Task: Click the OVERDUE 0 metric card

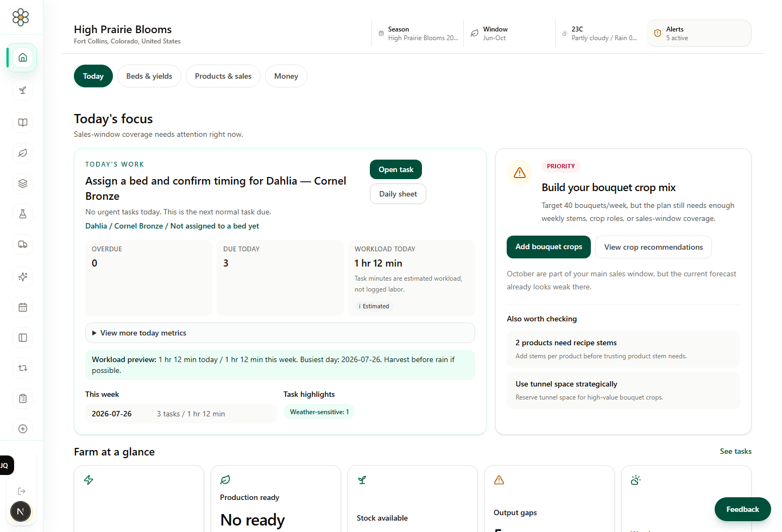Action: [149, 278]
